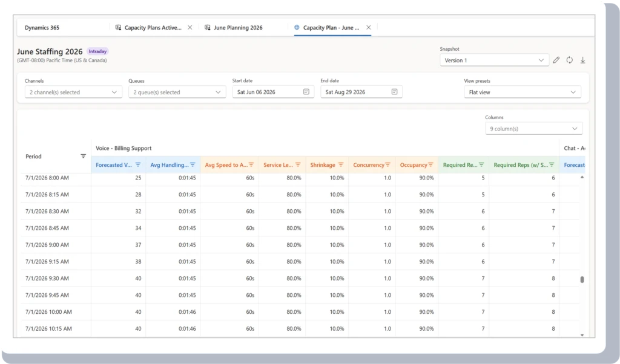
Task: Click the Concurrency column filter icon
Action: tap(388, 164)
